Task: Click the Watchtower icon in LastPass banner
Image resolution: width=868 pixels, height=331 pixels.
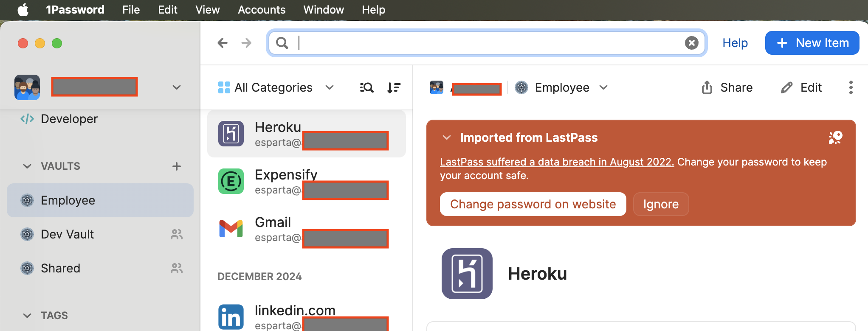Action: point(835,137)
